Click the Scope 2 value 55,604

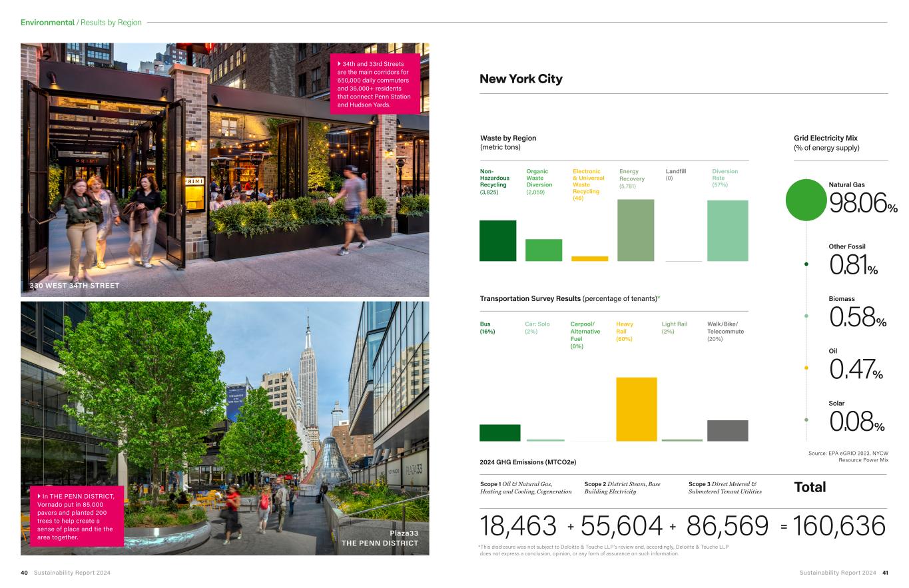pos(621,526)
